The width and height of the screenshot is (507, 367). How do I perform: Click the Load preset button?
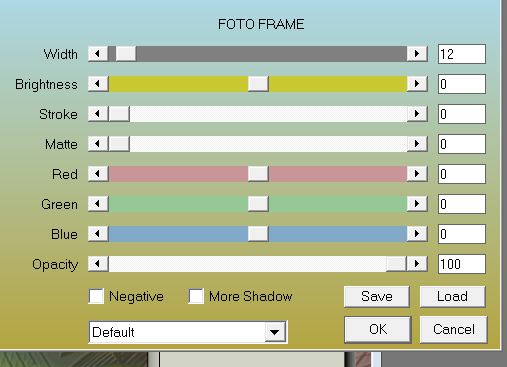pyautogui.click(x=452, y=296)
